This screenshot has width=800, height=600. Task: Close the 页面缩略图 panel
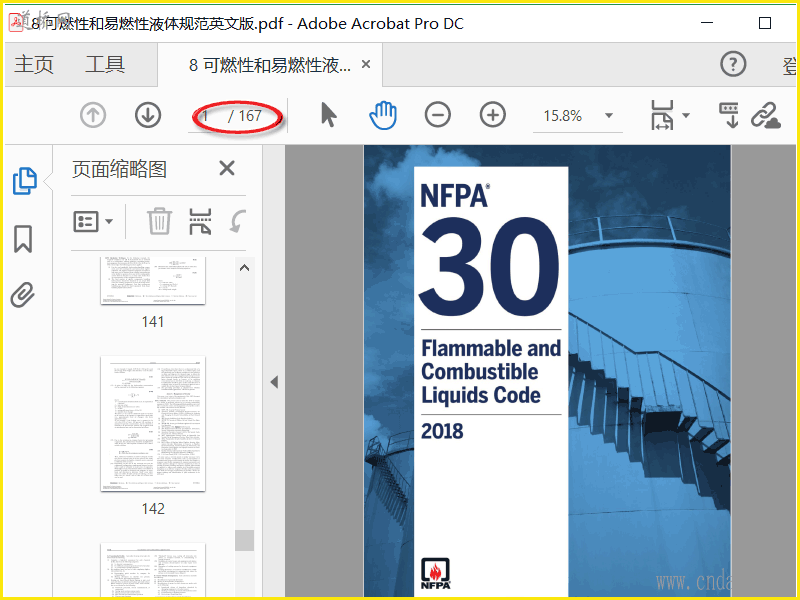[227, 168]
